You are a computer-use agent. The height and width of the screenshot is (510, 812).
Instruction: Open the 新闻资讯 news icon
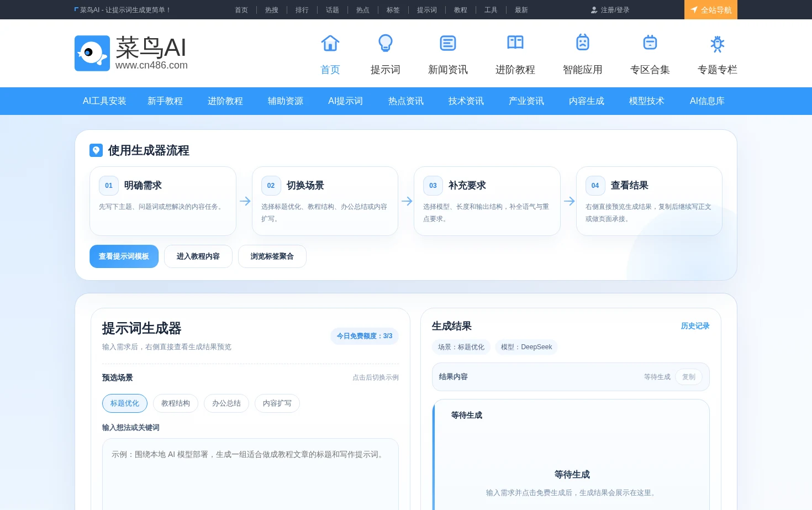pos(448,43)
